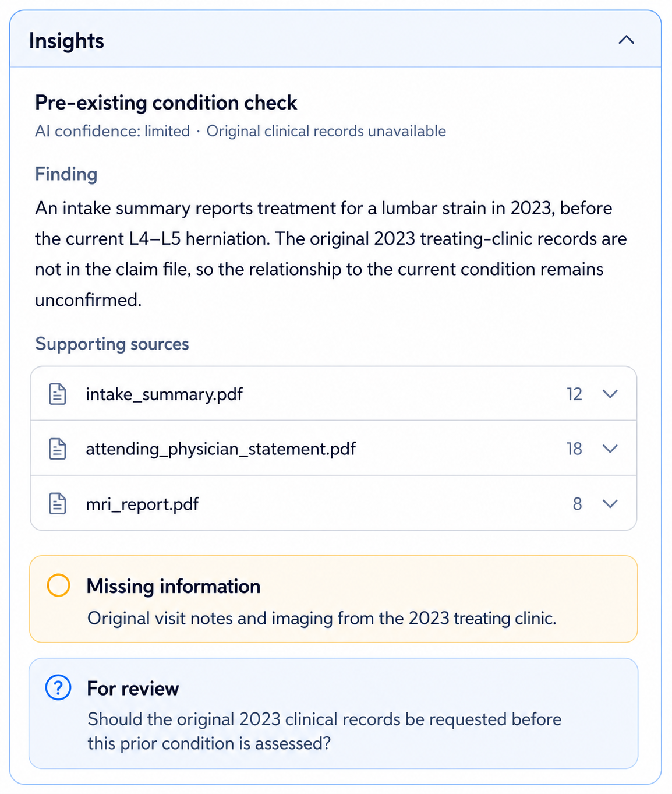Click the intake_summary.pdf document icon

tap(57, 394)
